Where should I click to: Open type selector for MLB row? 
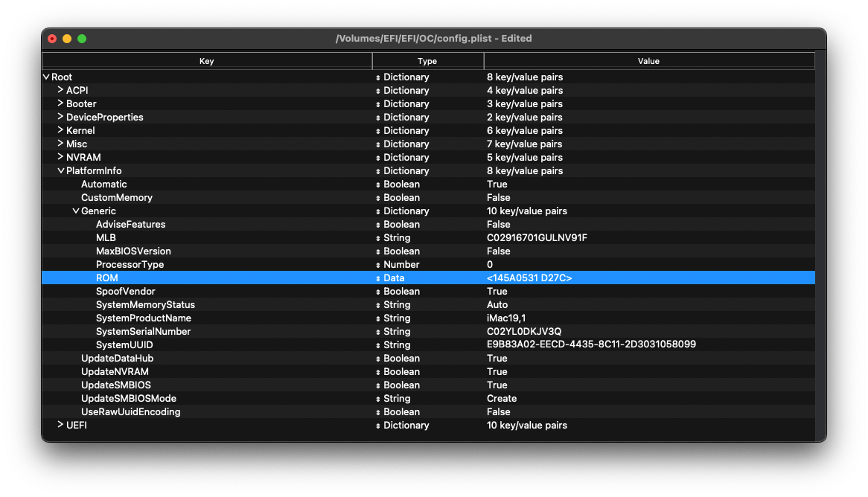(x=378, y=238)
